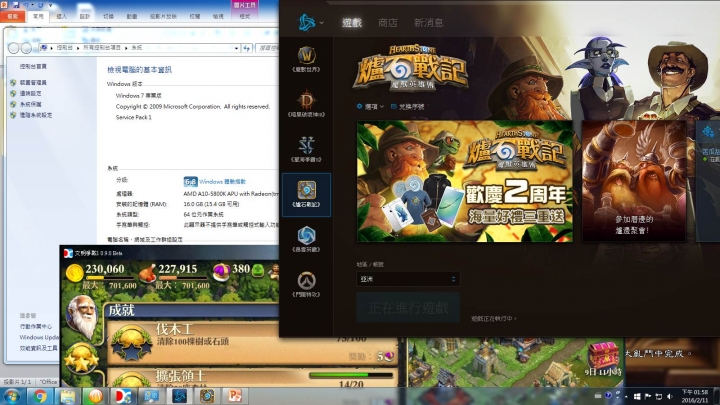The image size is (720, 405).
Task: Click 所有控制台項目 in the address breadcrumb
Action: click(x=102, y=48)
